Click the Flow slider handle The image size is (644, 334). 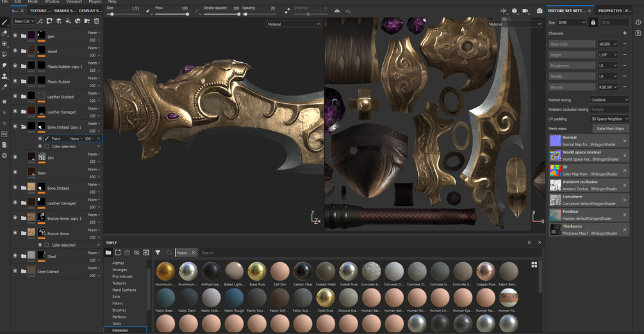point(187,14)
